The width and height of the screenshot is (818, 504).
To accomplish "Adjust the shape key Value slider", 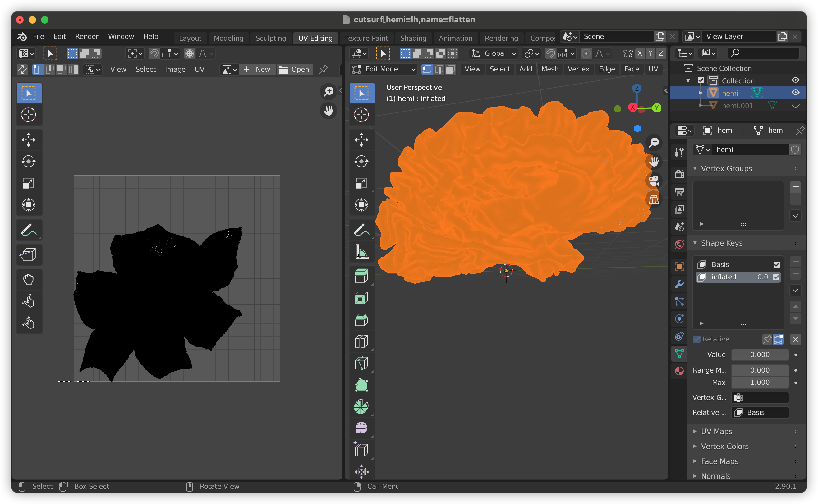I will click(x=760, y=354).
